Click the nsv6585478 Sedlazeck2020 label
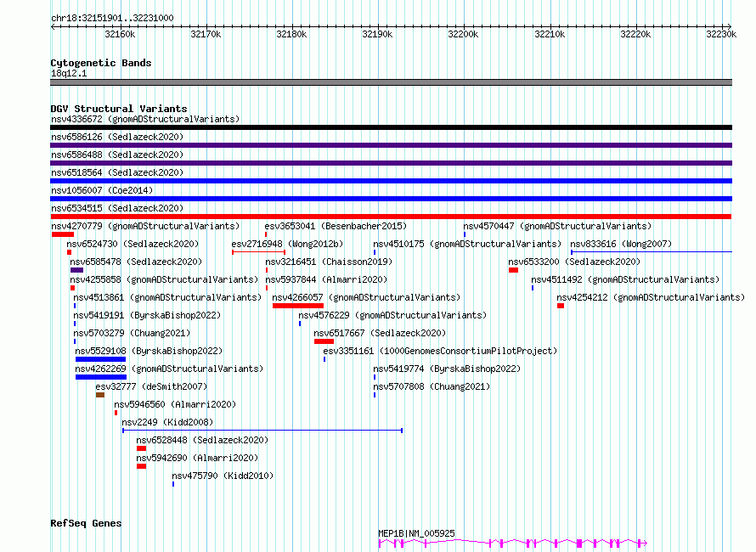The image size is (756, 552). click(x=136, y=262)
